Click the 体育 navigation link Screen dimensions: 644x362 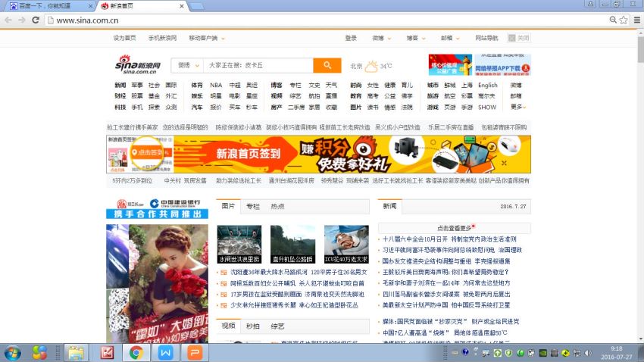click(197, 85)
